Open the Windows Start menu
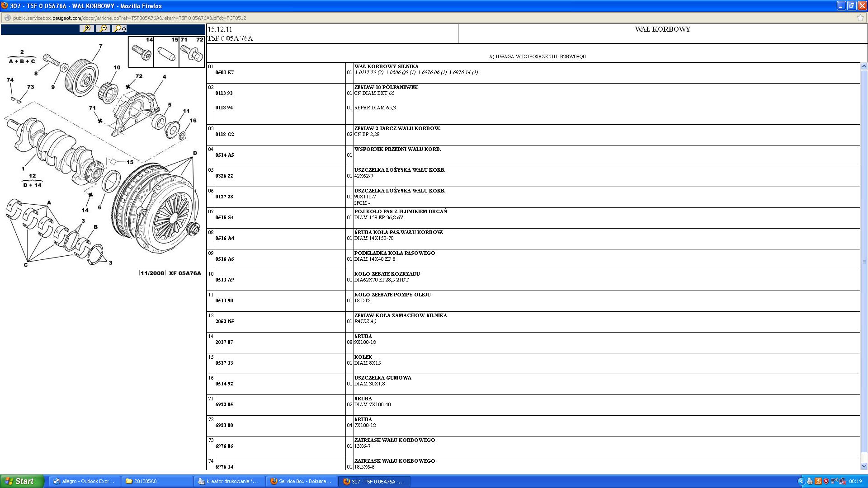The height and width of the screenshot is (488, 868). (x=22, y=481)
